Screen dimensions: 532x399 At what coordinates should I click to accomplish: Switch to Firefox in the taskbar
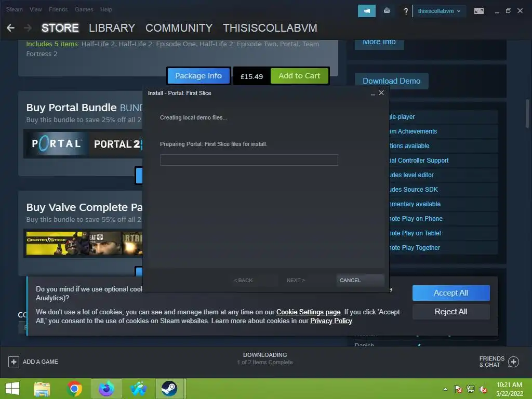[x=107, y=389]
